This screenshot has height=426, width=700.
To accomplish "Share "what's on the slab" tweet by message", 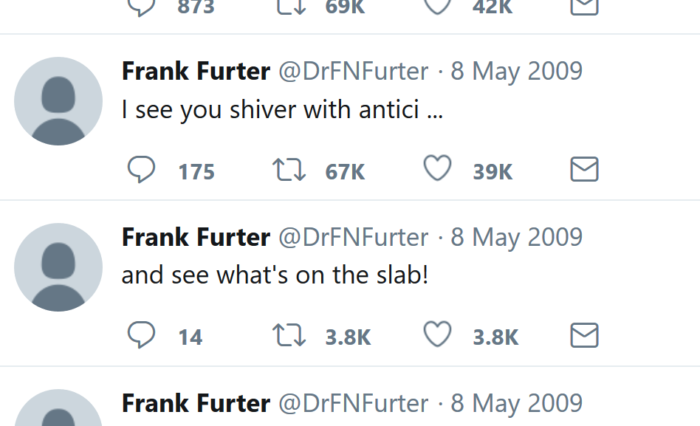I will pos(584,336).
